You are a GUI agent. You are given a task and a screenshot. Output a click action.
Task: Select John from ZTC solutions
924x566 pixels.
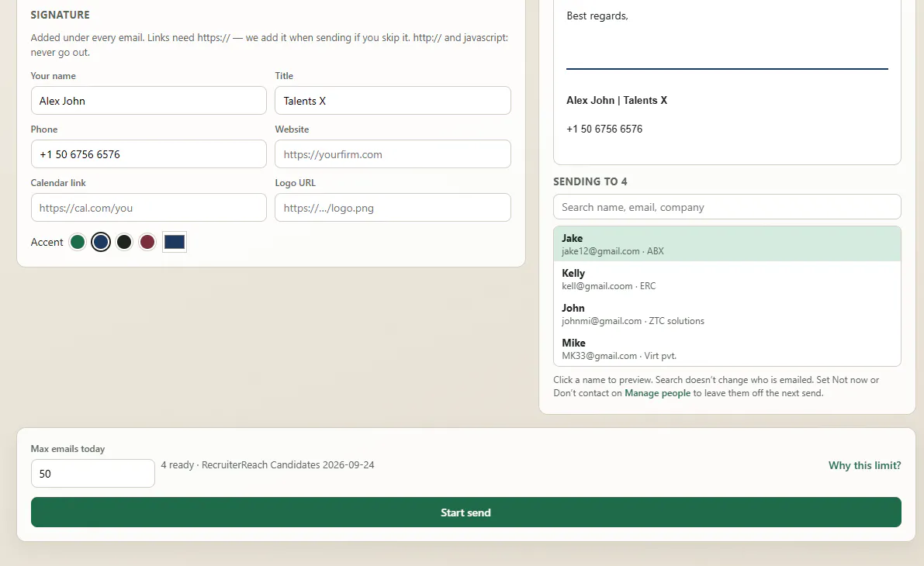click(x=727, y=314)
